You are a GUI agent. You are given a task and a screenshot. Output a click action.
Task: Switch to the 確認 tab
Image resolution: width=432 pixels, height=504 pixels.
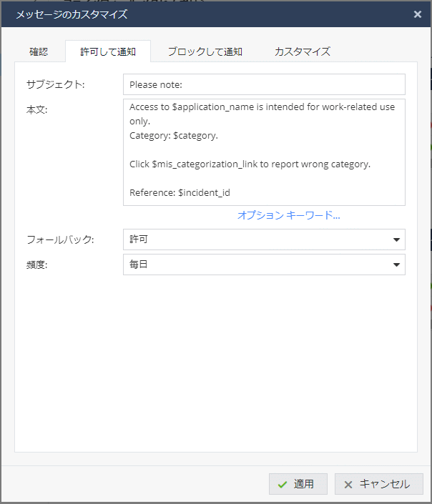(39, 51)
